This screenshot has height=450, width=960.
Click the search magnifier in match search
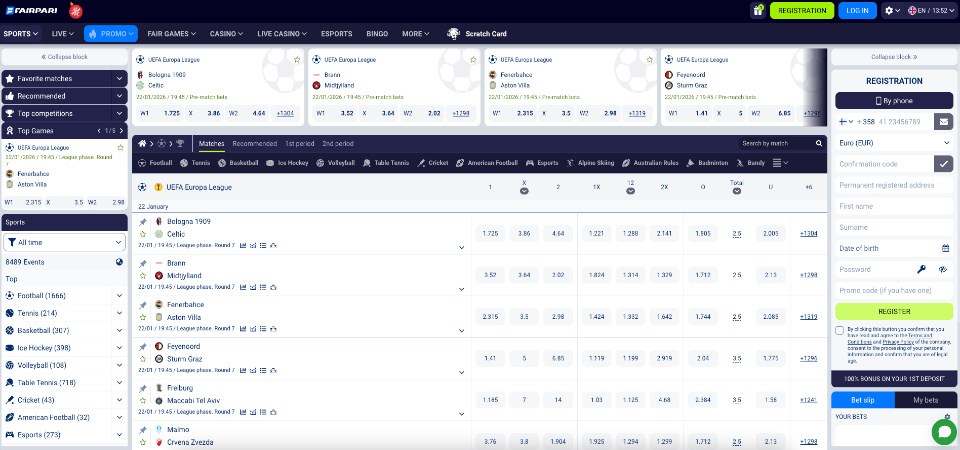click(819, 143)
